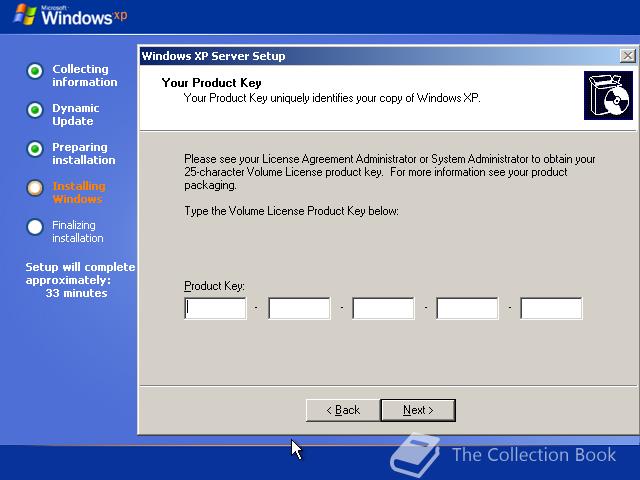
Task: Click 'Your Product Key uniquely identifies' subtitle
Action: click(332, 98)
